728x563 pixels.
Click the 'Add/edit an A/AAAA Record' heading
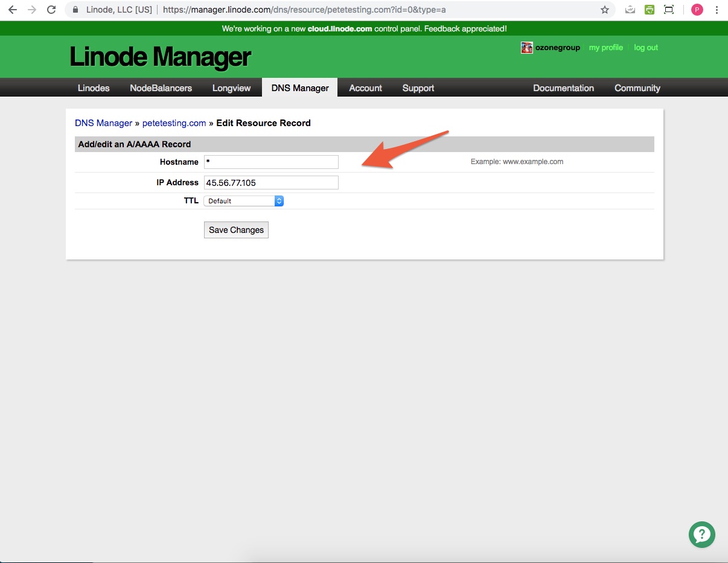point(135,144)
